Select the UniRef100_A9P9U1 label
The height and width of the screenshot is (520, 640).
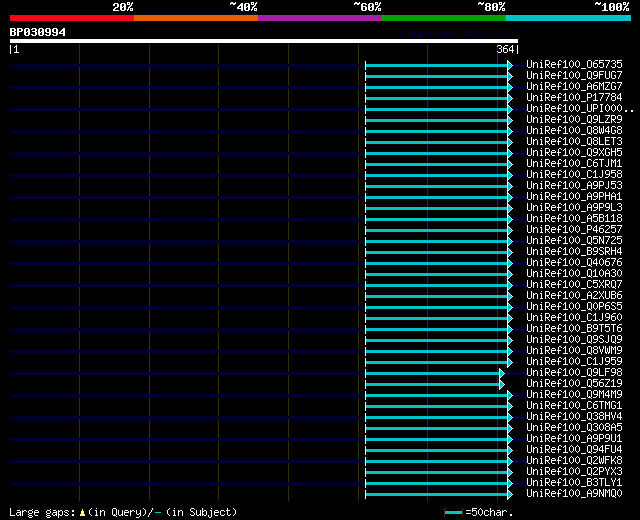574,439
